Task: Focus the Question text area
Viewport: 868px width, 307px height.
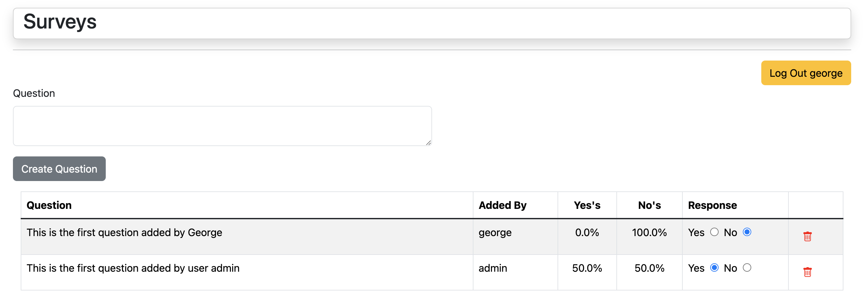Action: 222,126
